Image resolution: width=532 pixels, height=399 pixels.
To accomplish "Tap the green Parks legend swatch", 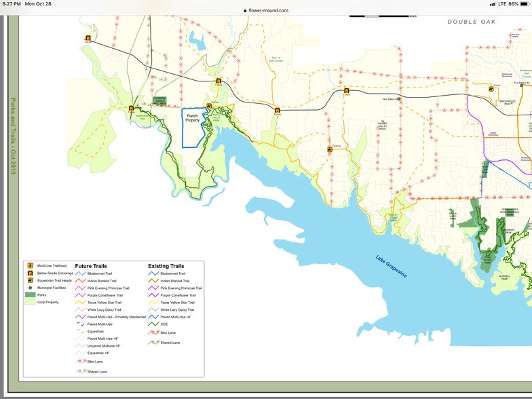I will tap(30, 294).
